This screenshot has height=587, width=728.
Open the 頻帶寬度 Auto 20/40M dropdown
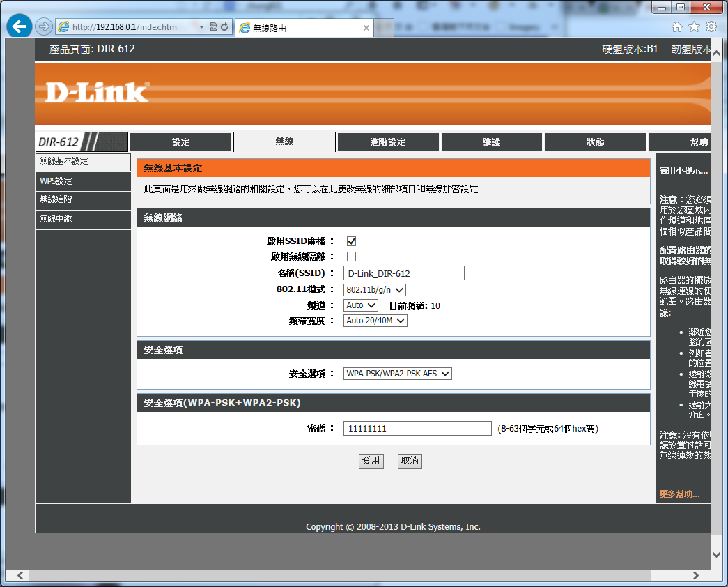click(375, 321)
